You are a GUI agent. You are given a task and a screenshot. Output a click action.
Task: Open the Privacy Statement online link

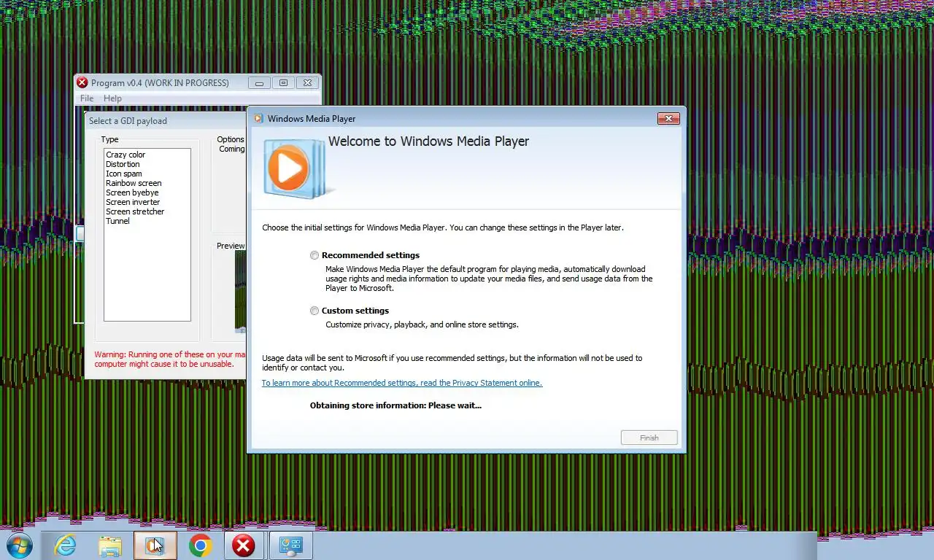click(402, 383)
